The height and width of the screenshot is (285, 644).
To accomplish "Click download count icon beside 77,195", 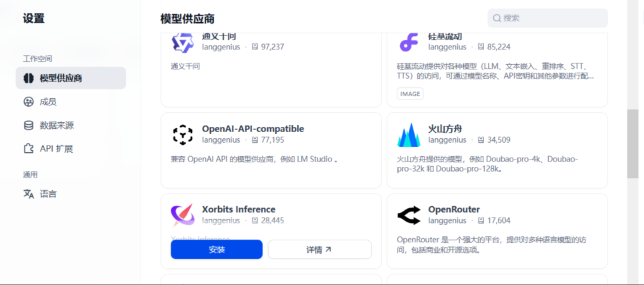I will point(255,139).
